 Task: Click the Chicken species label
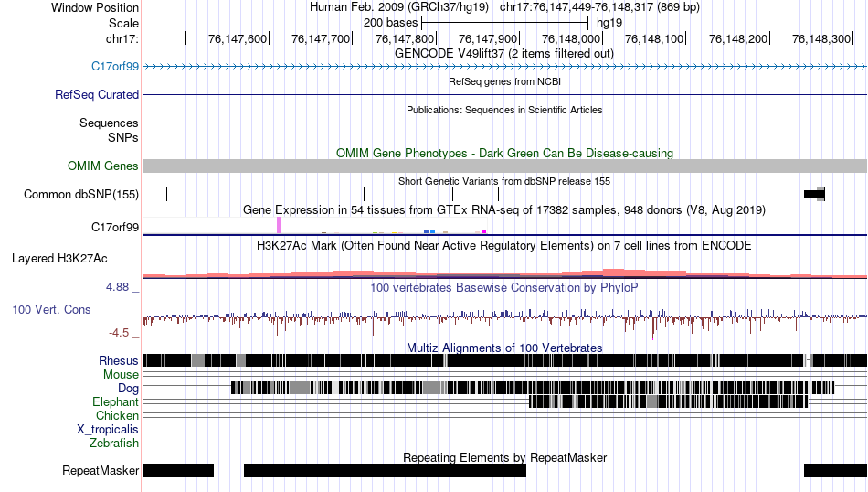tap(117, 415)
